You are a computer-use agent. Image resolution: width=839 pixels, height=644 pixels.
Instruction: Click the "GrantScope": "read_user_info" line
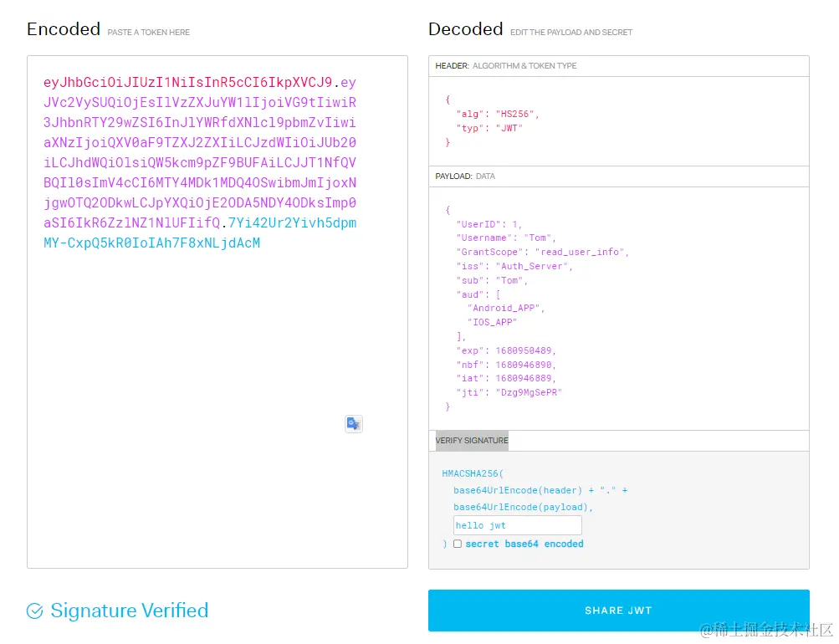click(542, 252)
